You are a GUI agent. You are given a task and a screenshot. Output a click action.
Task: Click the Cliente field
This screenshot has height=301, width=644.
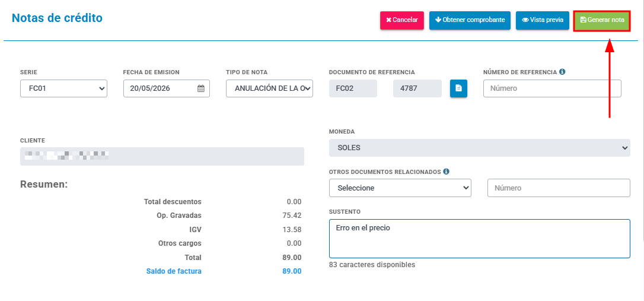[x=162, y=156]
